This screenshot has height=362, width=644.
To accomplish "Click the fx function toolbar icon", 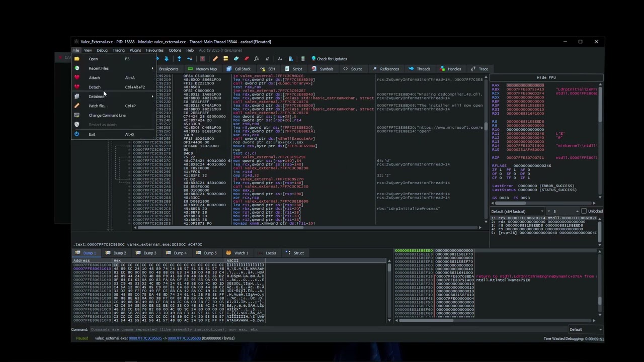I will tap(257, 59).
